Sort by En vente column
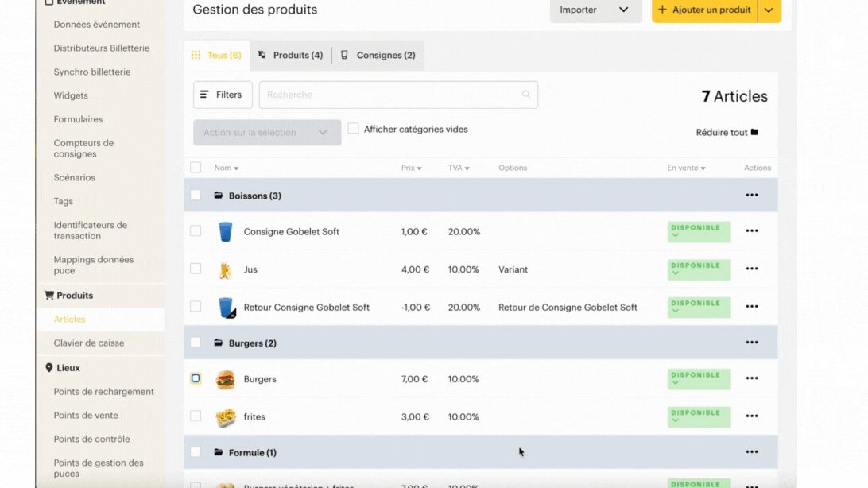Image resolution: width=868 pixels, height=488 pixels. (686, 168)
